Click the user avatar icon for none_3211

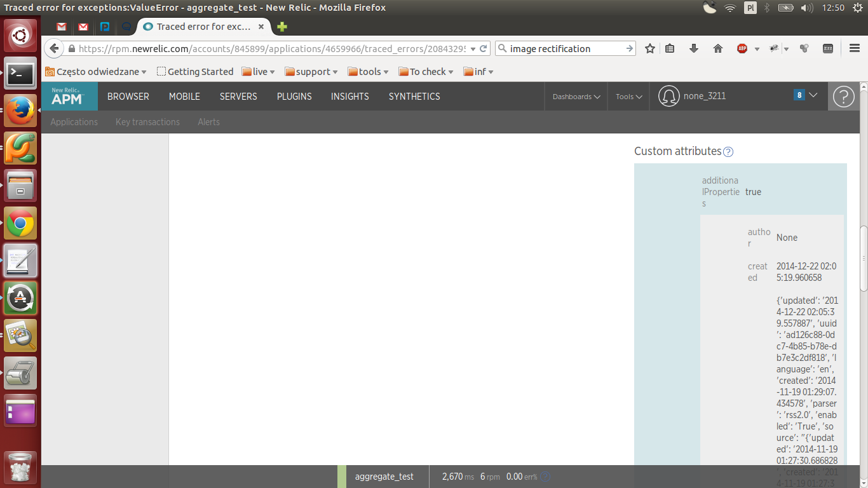(x=668, y=97)
